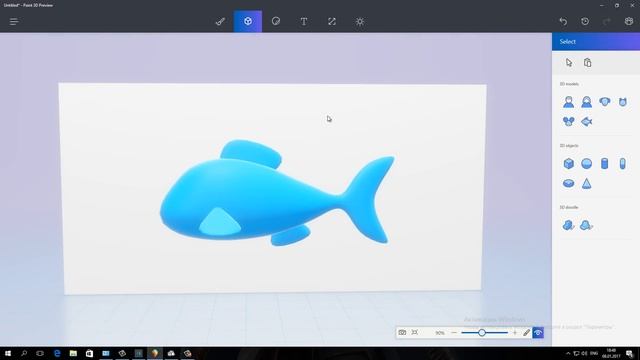Open the Action Center notifications
640x360 pixels.
coord(630,353)
